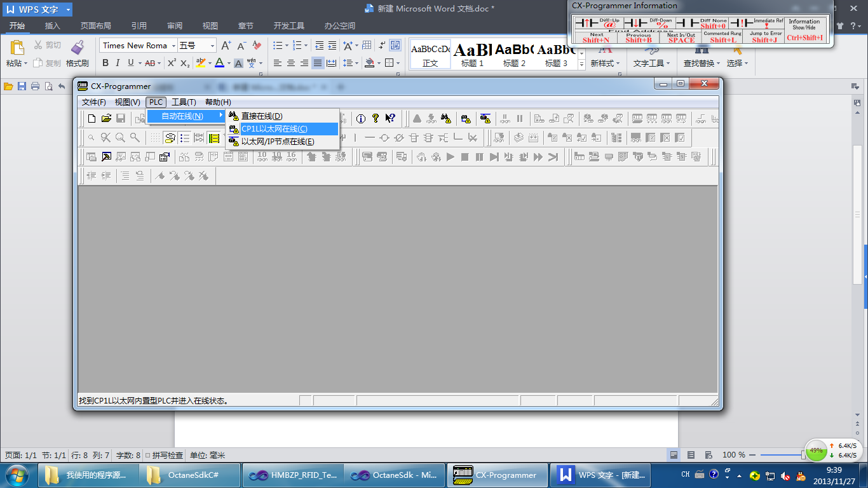Switch to the 插入 ribbon tab
Viewport: 868px width, 488px height.
(53, 26)
